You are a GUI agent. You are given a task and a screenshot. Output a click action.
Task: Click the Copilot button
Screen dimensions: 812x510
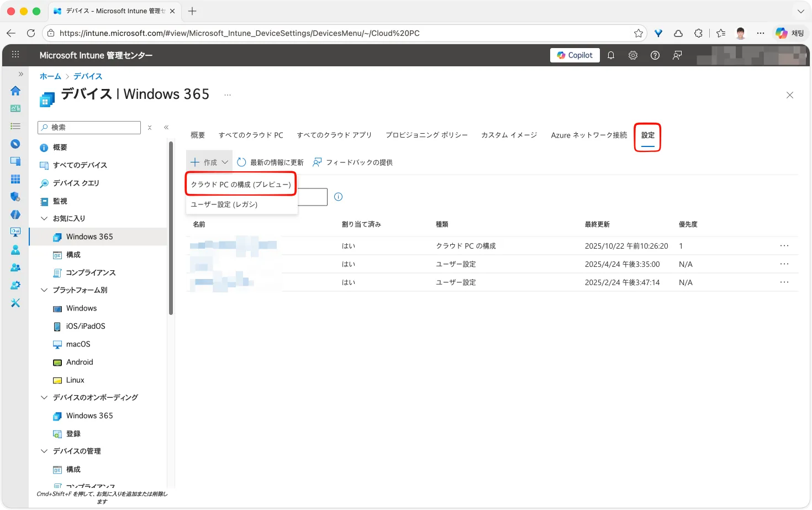point(574,55)
